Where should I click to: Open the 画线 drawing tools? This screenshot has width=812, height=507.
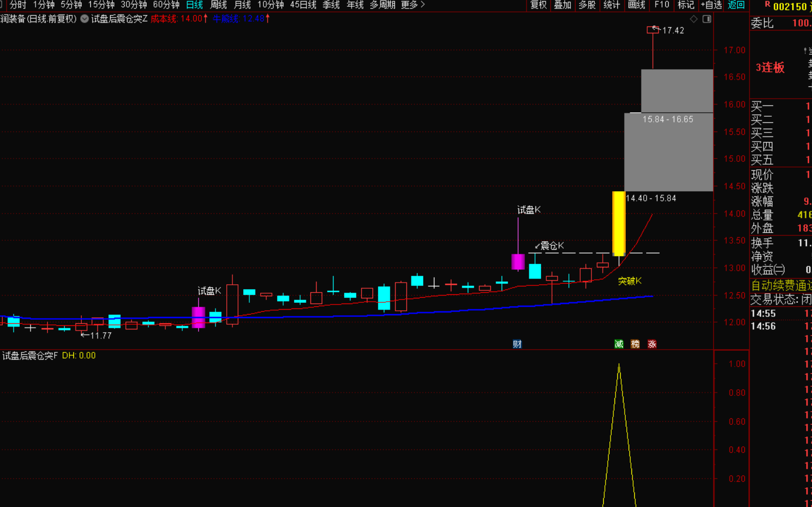[636, 5]
